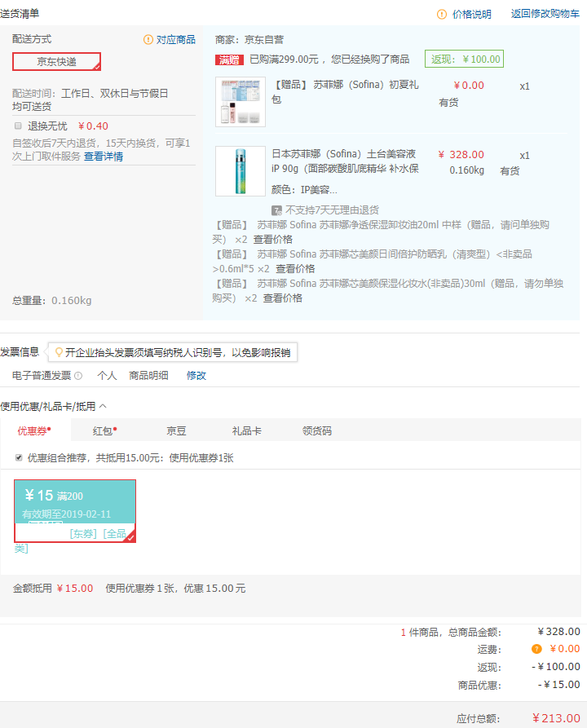The height and width of the screenshot is (728, 587).
Task: View price of 化妆水 30ml gift
Action: tap(283, 298)
